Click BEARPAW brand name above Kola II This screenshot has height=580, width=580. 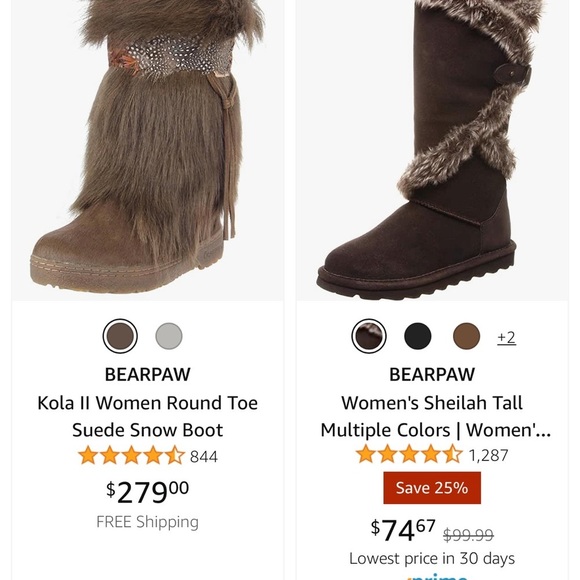tap(148, 374)
